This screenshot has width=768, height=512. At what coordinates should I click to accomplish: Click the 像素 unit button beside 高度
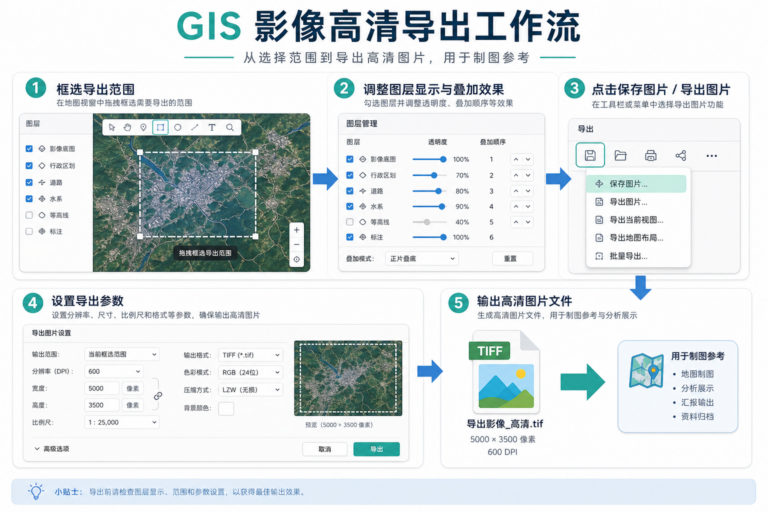click(x=133, y=405)
